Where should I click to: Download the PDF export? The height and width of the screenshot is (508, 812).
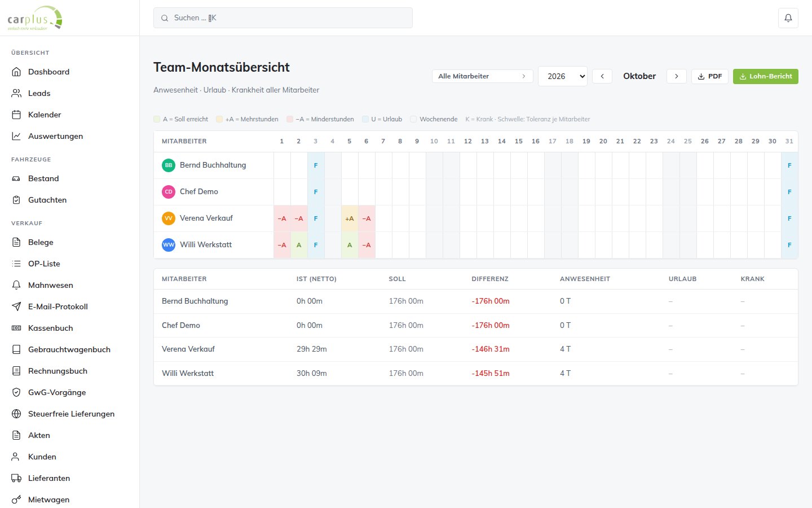point(710,76)
